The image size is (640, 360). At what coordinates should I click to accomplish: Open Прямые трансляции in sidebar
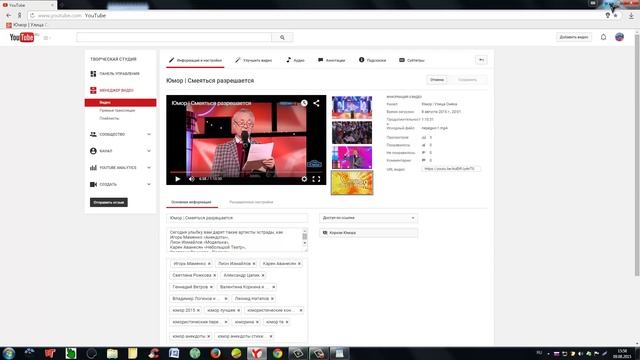click(117, 111)
